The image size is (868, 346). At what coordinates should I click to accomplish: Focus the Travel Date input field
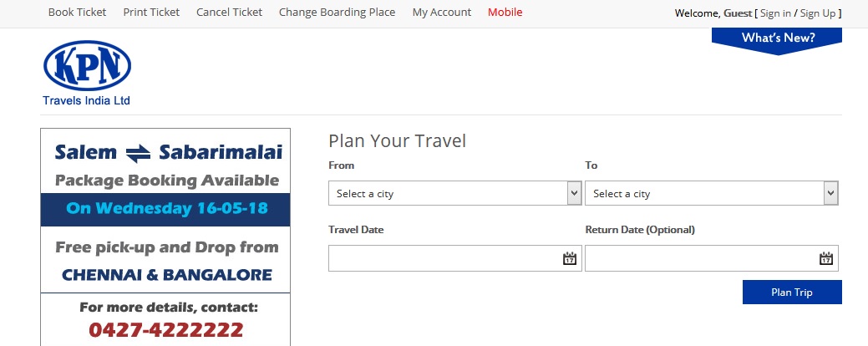point(455,258)
